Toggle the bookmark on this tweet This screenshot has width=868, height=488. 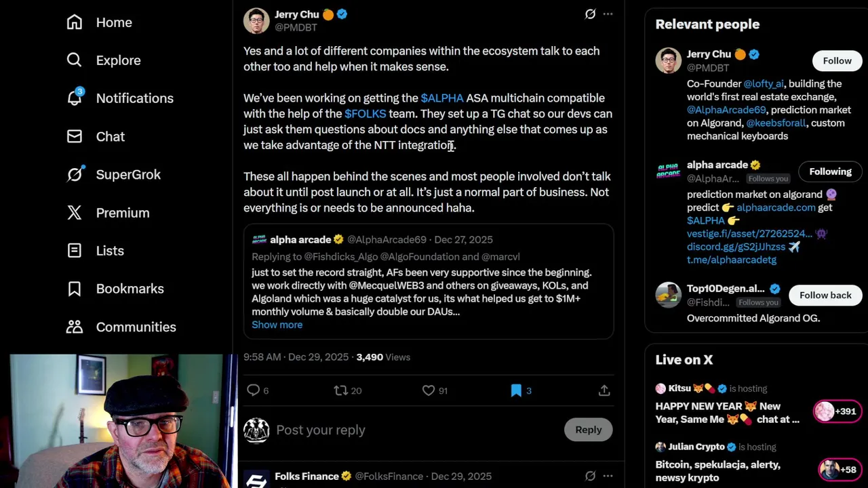click(516, 390)
